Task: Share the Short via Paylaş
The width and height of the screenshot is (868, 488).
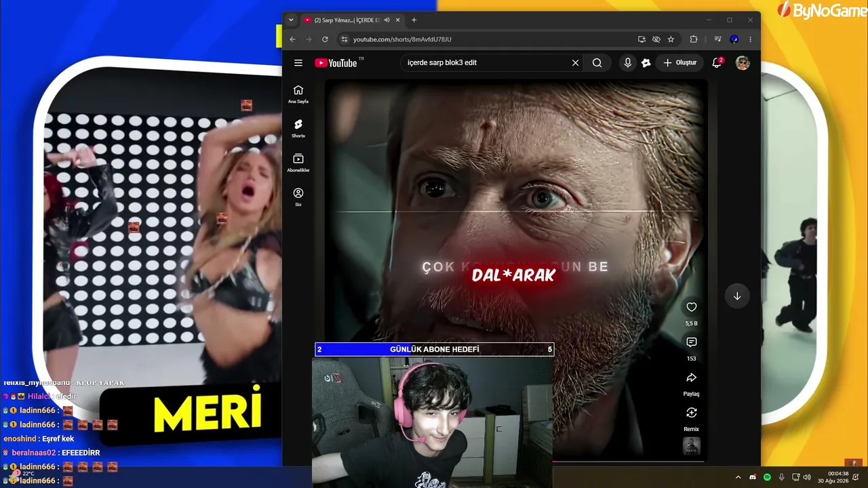Action: pos(692,378)
